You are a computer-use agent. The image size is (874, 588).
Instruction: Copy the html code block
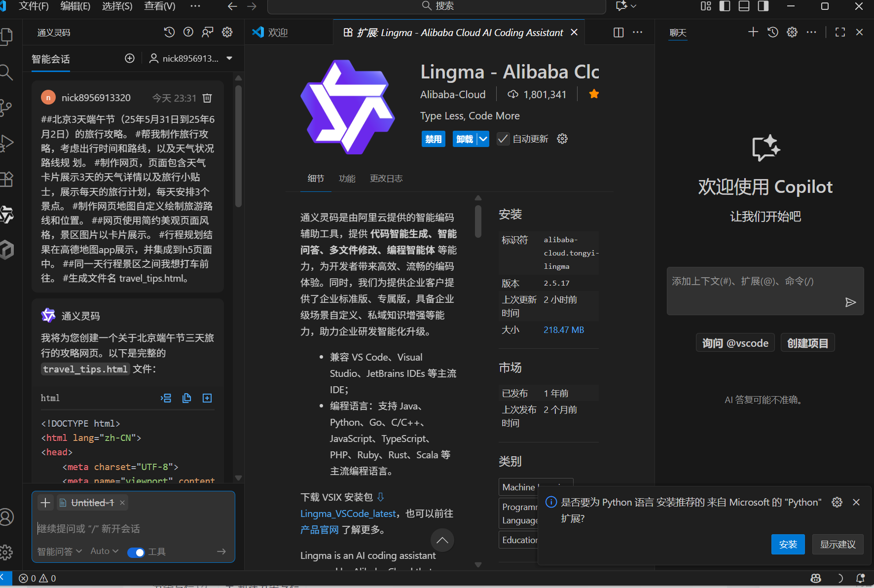pos(187,398)
